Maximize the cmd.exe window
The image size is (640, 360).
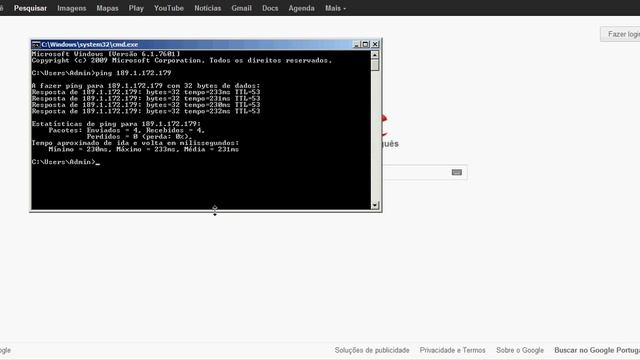tap(365, 44)
